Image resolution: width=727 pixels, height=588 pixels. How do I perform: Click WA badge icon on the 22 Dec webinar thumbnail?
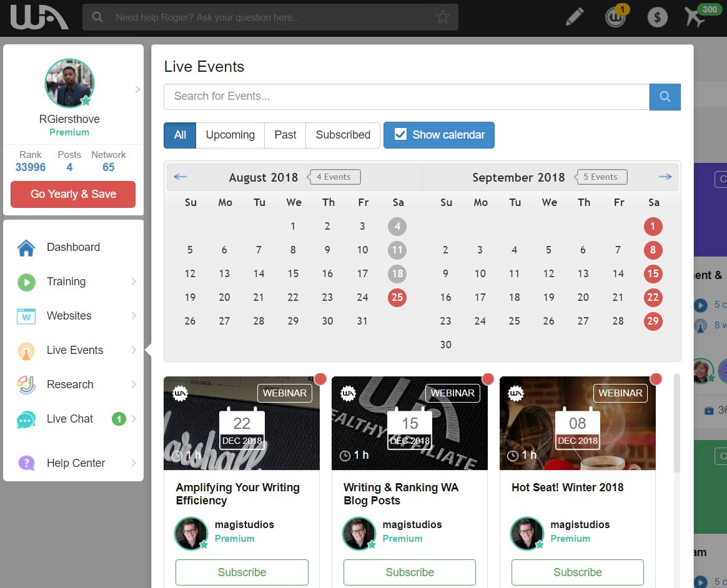181,393
